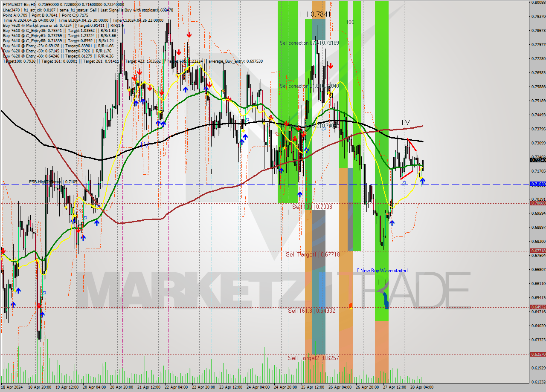546x392 pixels.
Task: Click the '24 Apr 20:00' time axis label
Action: tap(285, 387)
